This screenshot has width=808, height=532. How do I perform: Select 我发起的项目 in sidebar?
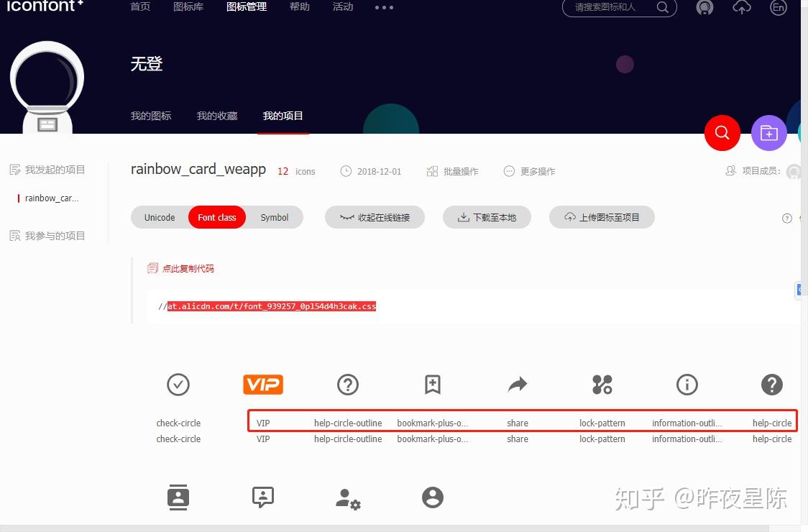47,170
